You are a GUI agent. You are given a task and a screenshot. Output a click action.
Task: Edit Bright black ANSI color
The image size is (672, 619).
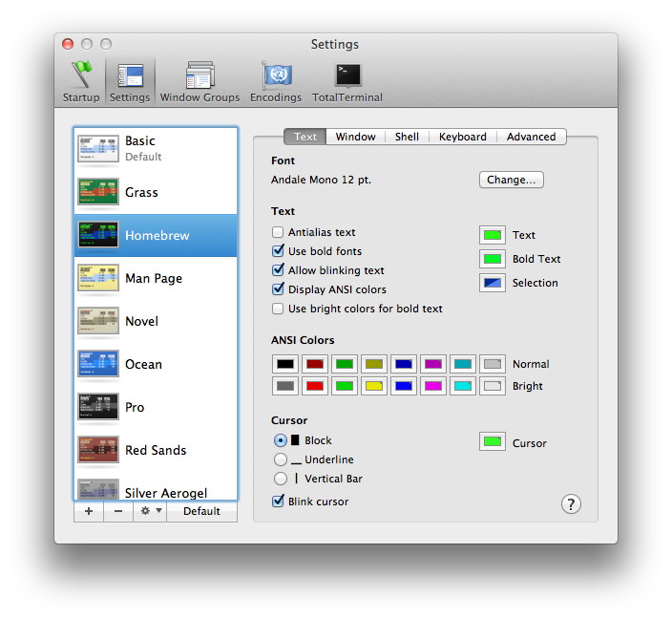[285, 386]
